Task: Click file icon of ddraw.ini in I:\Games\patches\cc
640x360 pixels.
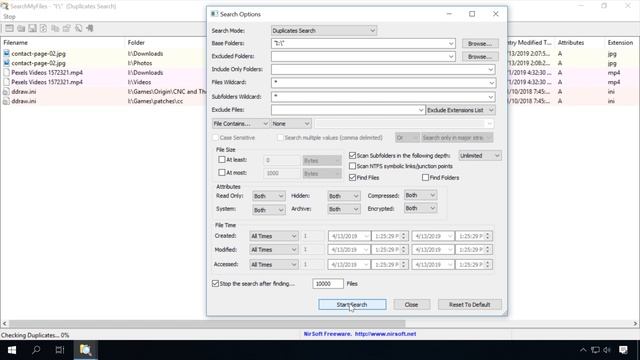Action: [x=7, y=101]
